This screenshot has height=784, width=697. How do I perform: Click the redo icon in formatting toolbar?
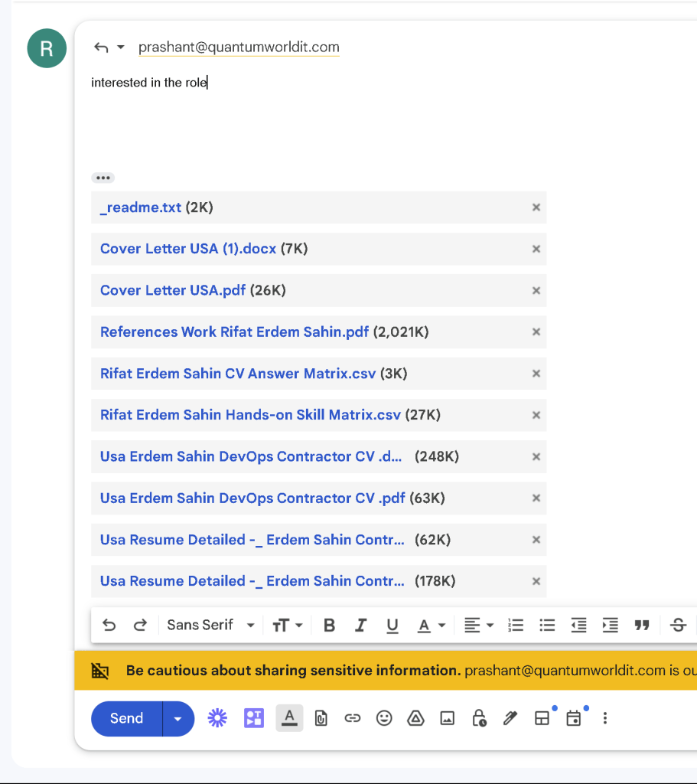pyautogui.click(x=141, y=625)
